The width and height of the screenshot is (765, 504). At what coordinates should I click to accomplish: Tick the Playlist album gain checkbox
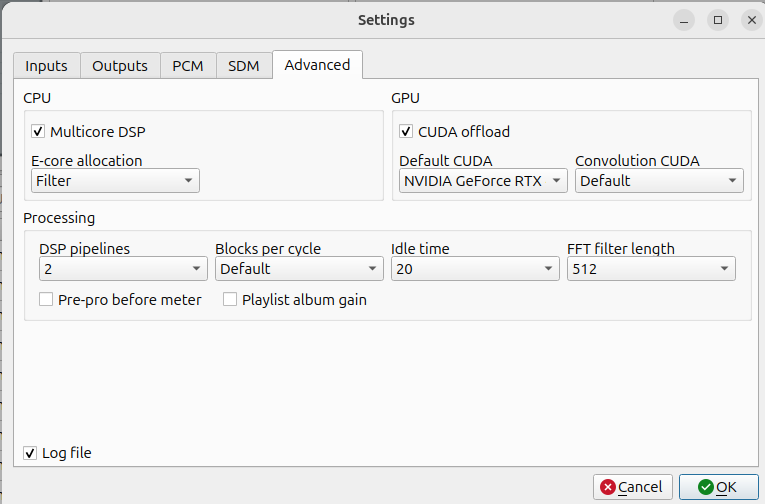pyautogui.click(x=230, y=299)
